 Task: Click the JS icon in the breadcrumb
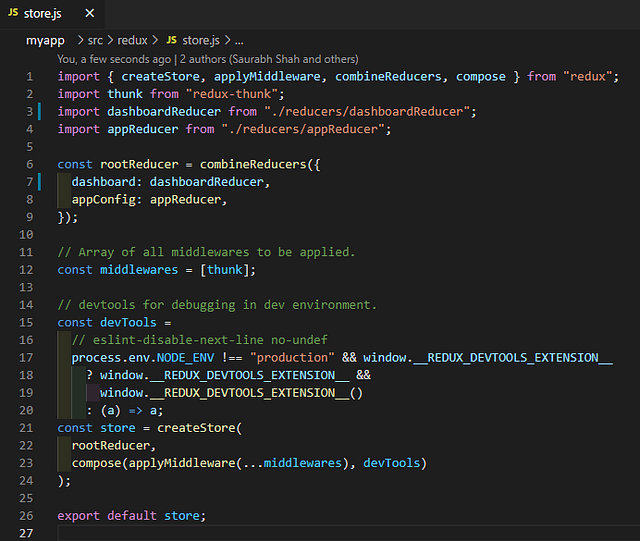[x=171, y=41]
